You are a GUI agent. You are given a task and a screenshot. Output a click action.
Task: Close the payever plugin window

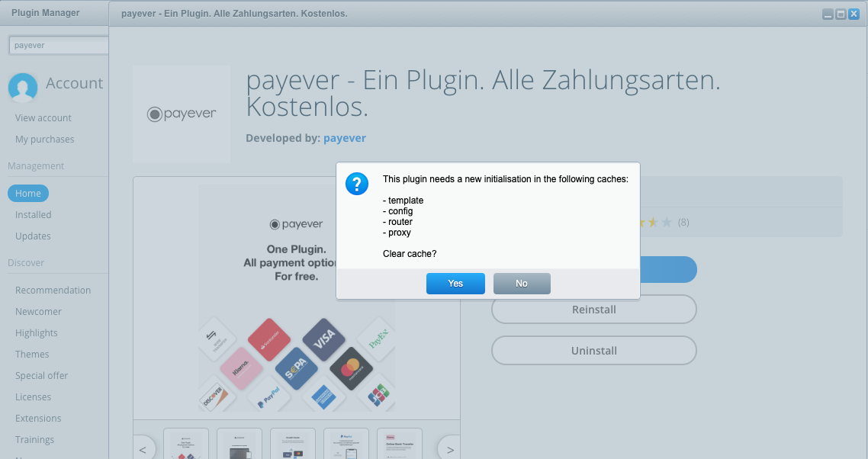point(854,14)
